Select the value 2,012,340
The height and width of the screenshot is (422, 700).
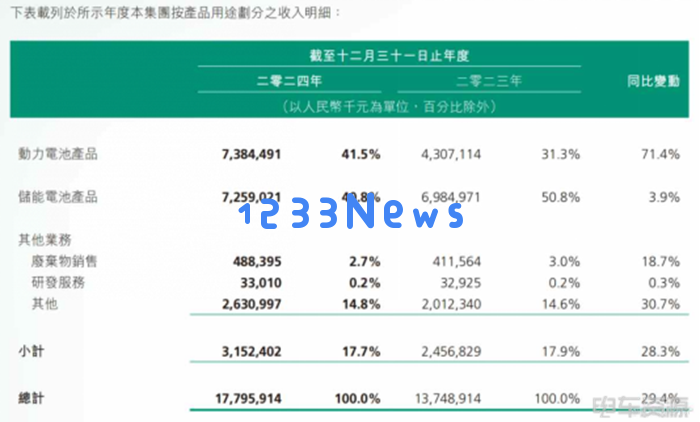pos(451,305)
